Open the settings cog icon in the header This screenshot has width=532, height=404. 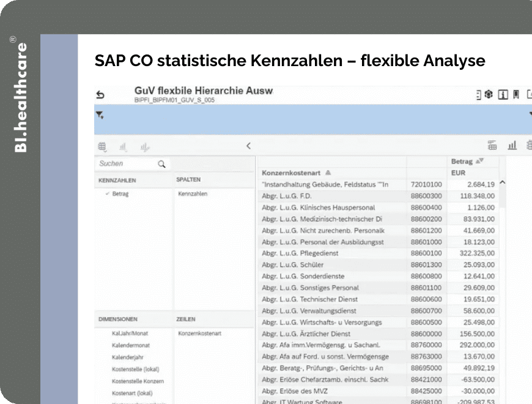pos(489,94)
